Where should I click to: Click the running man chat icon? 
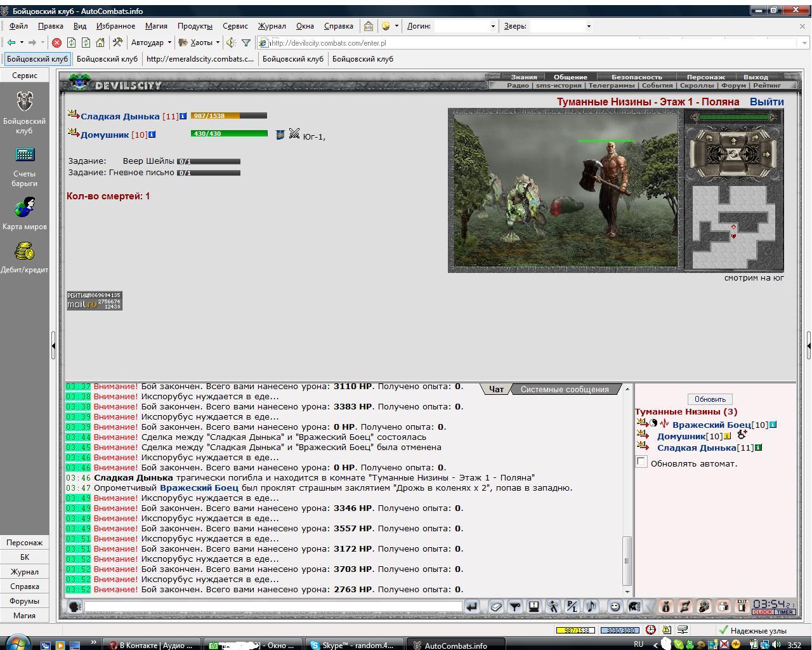tap(553, 607)
